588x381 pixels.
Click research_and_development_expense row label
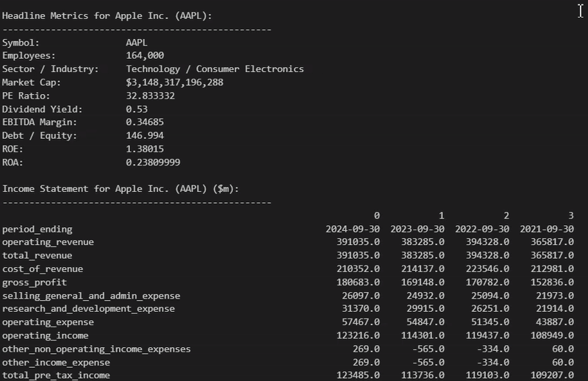click(x=88, y=309)
